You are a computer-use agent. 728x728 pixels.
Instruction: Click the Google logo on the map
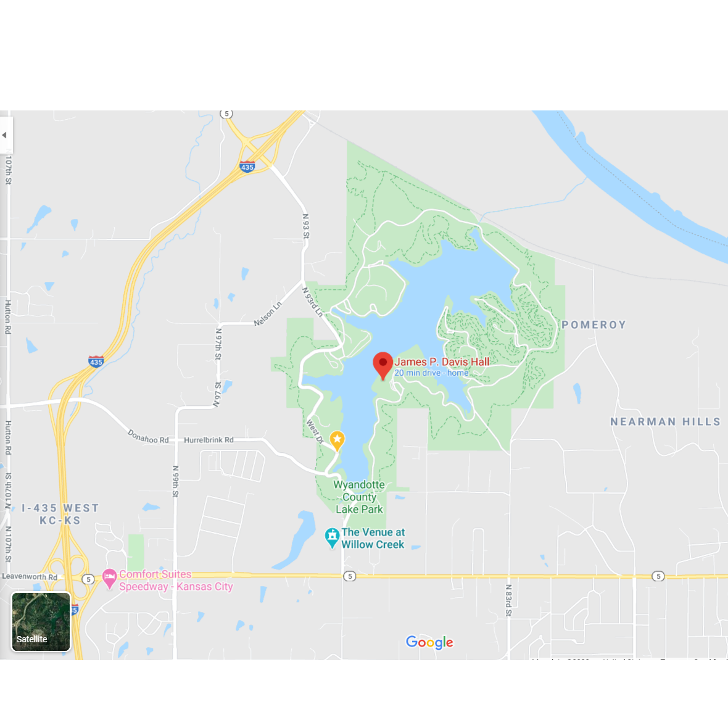coord(429,642)
